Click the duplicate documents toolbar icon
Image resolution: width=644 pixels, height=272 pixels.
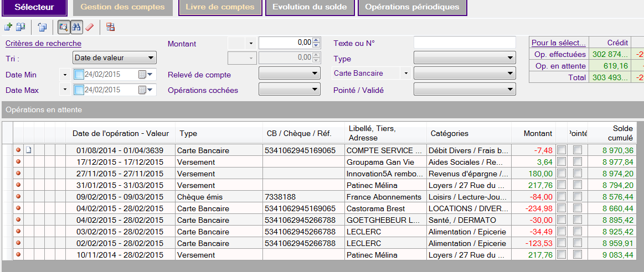point(20,27)
